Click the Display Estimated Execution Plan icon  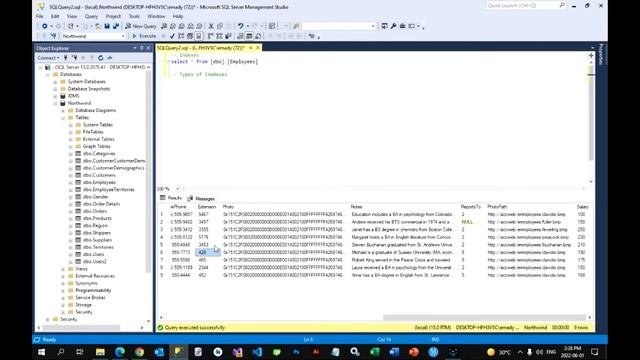point(181,36)
